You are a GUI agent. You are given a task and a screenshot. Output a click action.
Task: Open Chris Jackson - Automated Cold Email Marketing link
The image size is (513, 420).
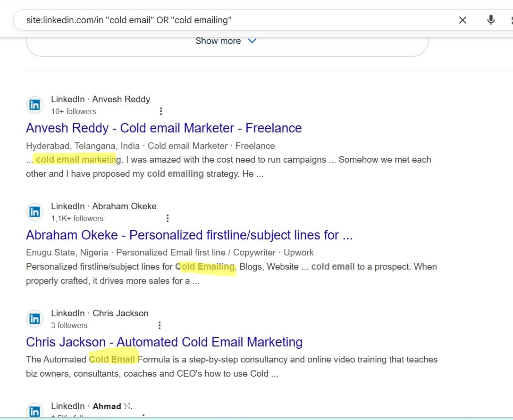click(x=164, y=342)
